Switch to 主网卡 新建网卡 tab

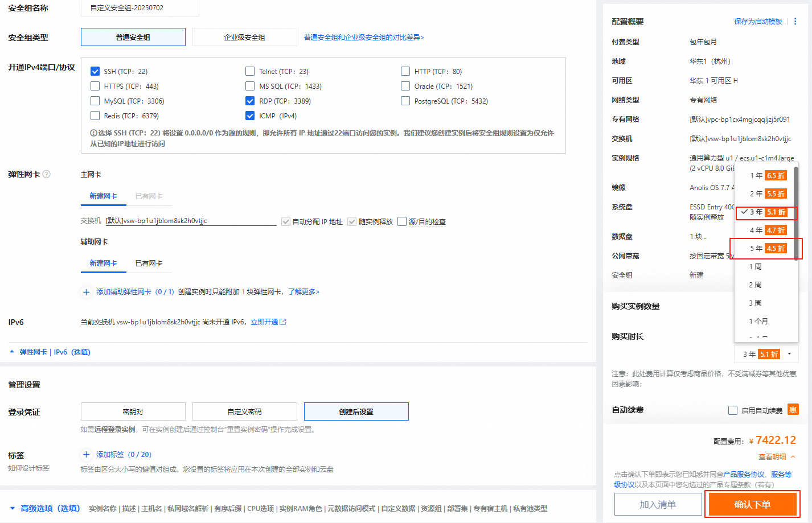103,196
